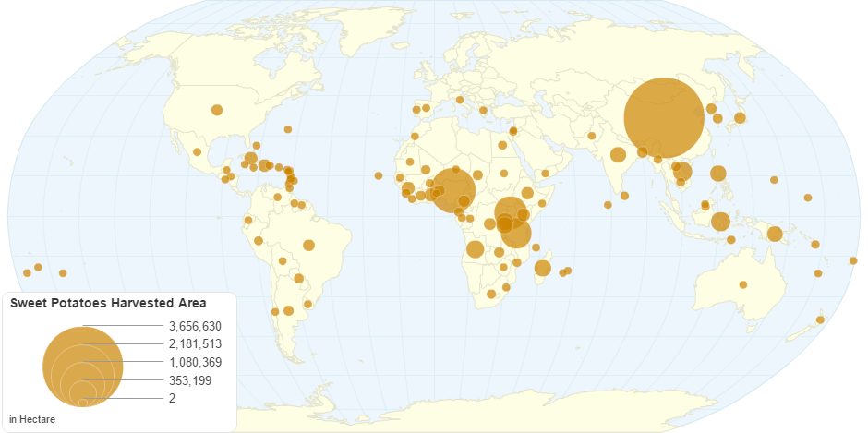Image resolution: width=868 pixels, height=433 pixels.
Task: Select the largest bubble in Brazil
Action: click(x=309, y=245)
